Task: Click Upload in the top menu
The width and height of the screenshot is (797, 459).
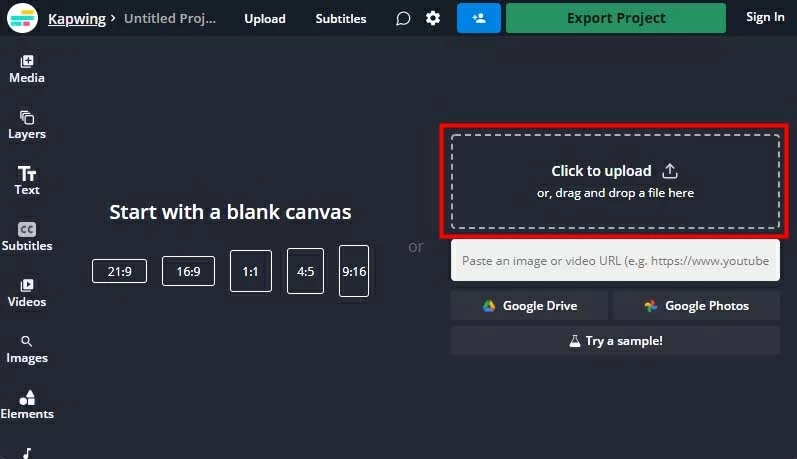Action: (x=264, y=18)
